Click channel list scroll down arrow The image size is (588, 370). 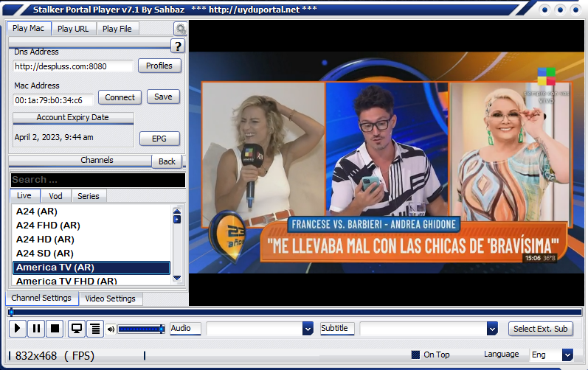(x=177, y=279)
